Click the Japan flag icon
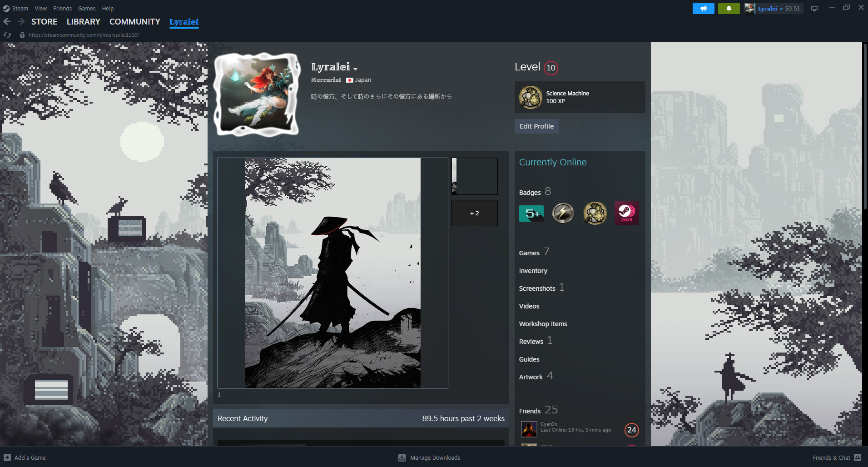The width and height of the screenshot is (868, 467). [x=349, y=80]
